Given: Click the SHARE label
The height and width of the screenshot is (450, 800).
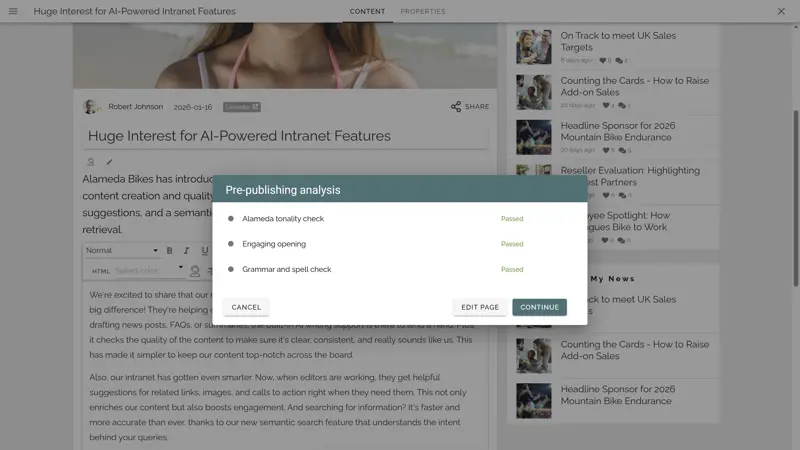Looking at the screenshot, I should pyautogui.click(x=477, y=107).
